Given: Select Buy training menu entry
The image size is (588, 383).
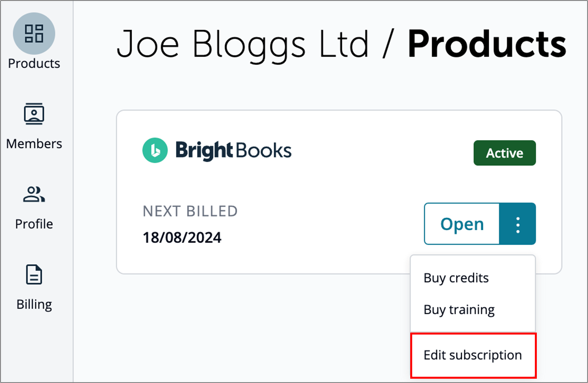Looking at the screenshot, I should [459, 310].
